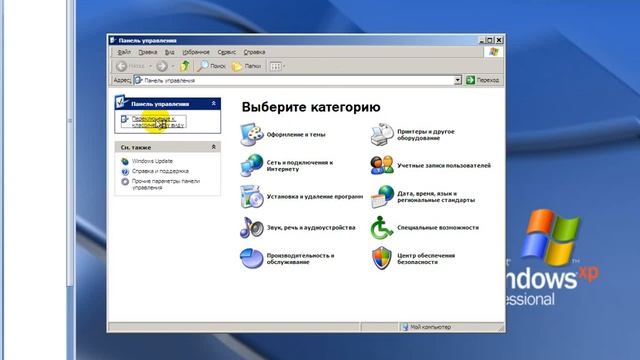Open the Вид menu
The image size is (640, 360).
[x=169, y=52]
